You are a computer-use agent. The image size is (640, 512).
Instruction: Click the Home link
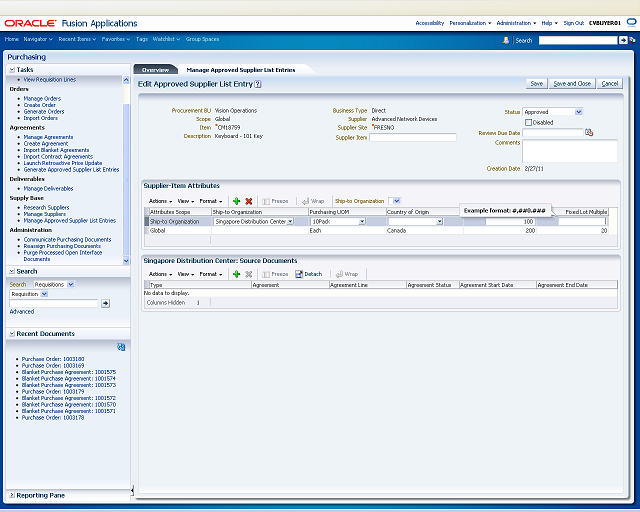(x=11, y=39)
